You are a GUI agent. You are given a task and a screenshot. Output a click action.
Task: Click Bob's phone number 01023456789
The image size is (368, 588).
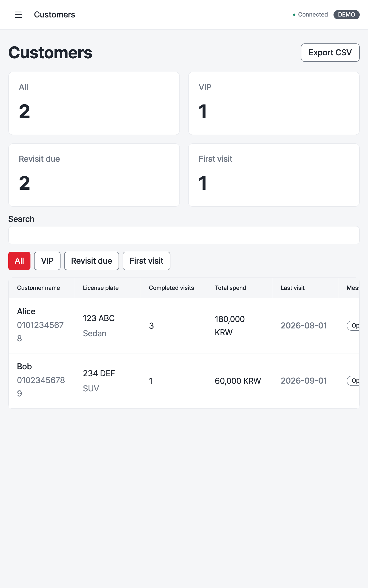(41, 387)
